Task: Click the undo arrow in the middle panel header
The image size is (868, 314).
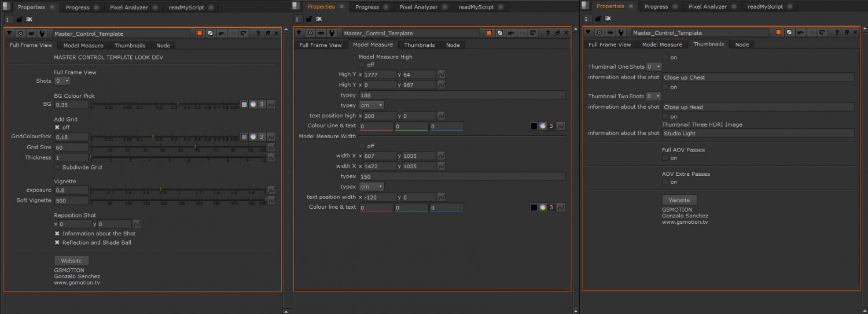Action: point(511,33)
